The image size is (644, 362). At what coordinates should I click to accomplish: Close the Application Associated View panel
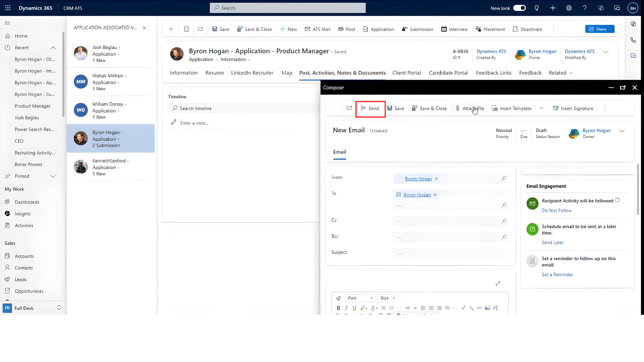[x=144, y=28]
